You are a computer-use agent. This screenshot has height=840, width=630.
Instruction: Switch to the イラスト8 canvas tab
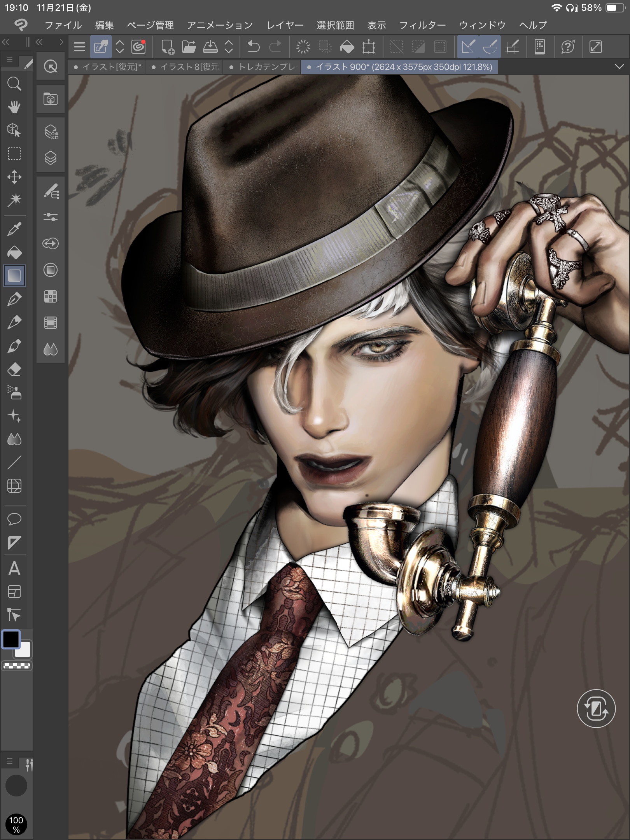click(186, 67)
